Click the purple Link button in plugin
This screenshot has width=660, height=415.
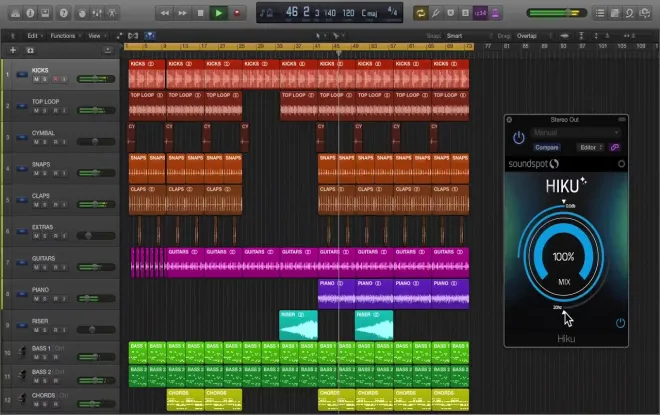point(615,147)
